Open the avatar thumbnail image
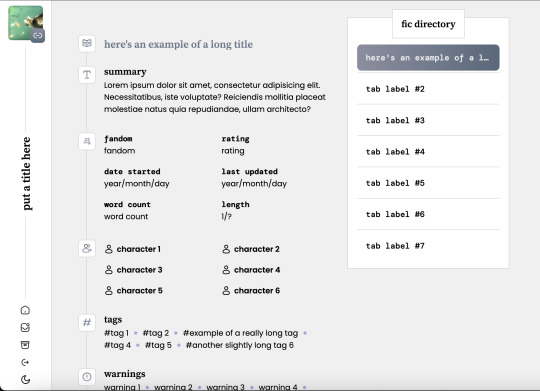The height and width of the screenshot is (391, 540). coord(25,23)
